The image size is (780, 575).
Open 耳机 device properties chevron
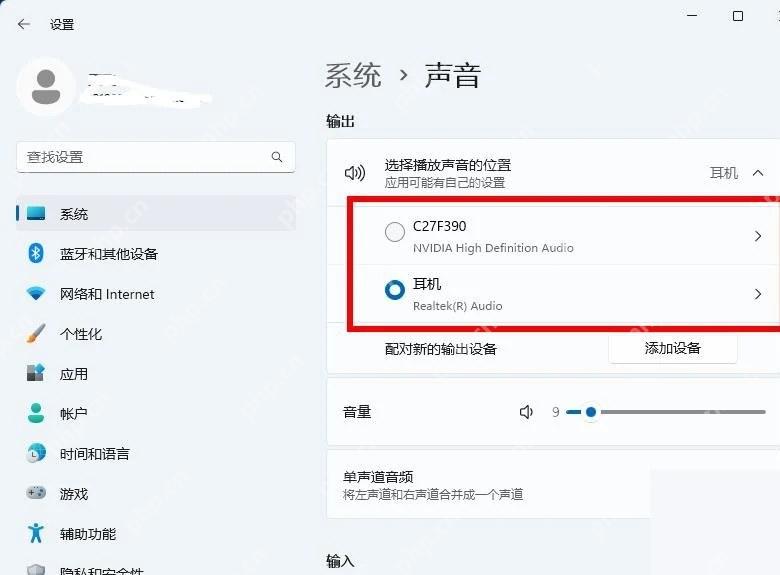point(758,294)
